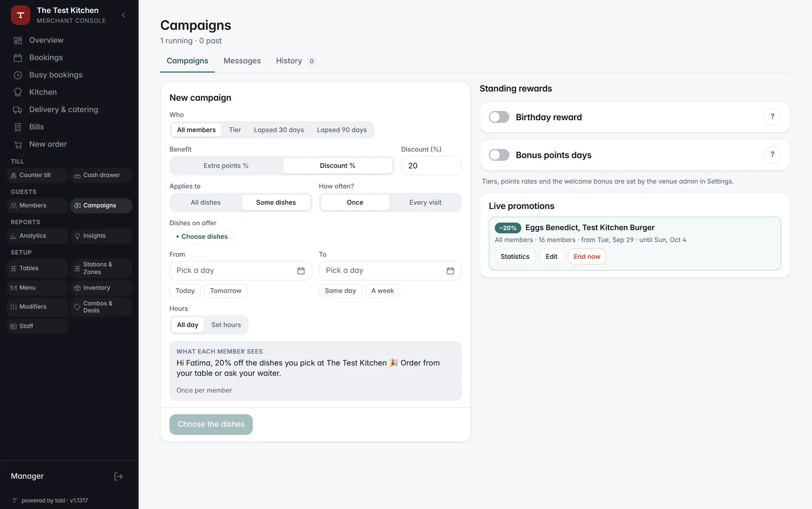This screenshot has width=812, height=509.
Task: Turn on Bonus points days switch
Action: click(499, 155)
